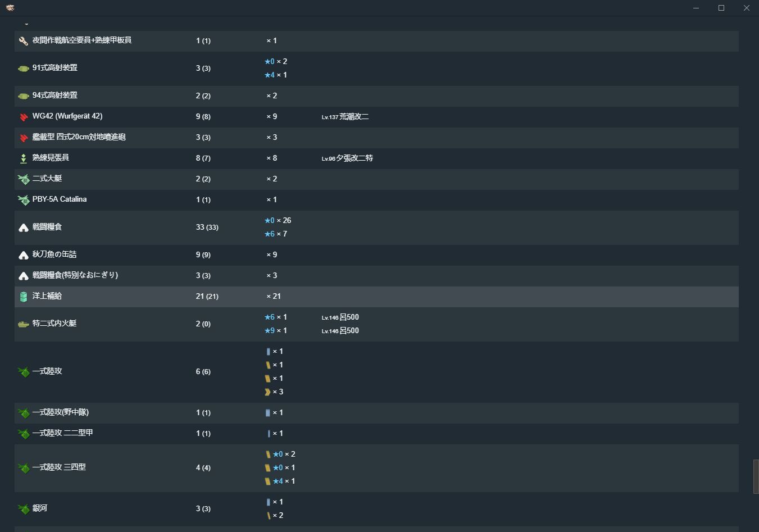Click the vertical scrollbar thumb
Image resolution: width=759 pixels, height=532 pixels.
coord(756,477)
